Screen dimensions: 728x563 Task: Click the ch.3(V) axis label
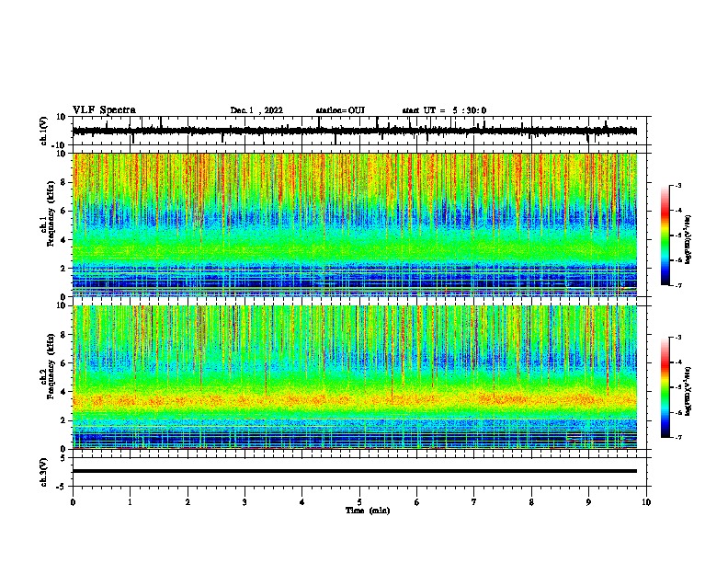pos(44,472)
